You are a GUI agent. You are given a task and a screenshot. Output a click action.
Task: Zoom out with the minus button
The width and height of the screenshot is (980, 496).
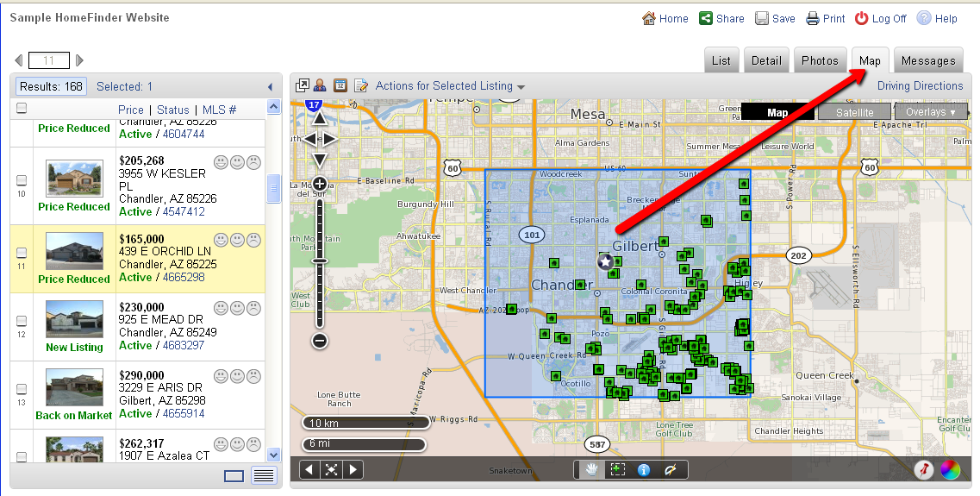coord(320,341)
